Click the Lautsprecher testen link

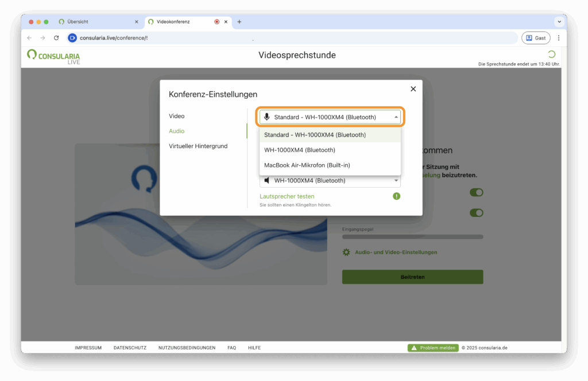pyautogui.click(x=287, y=196)
